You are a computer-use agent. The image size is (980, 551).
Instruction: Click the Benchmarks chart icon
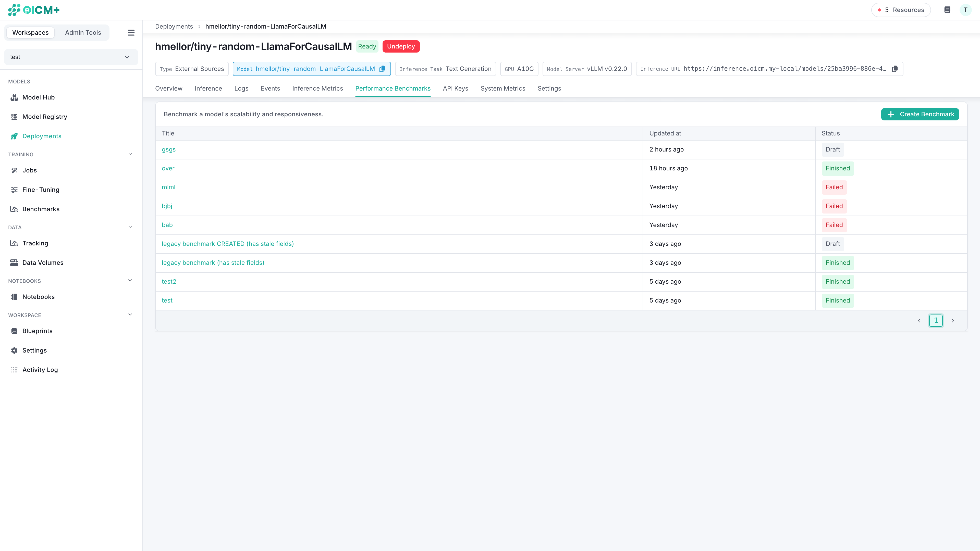coord(14,209)
